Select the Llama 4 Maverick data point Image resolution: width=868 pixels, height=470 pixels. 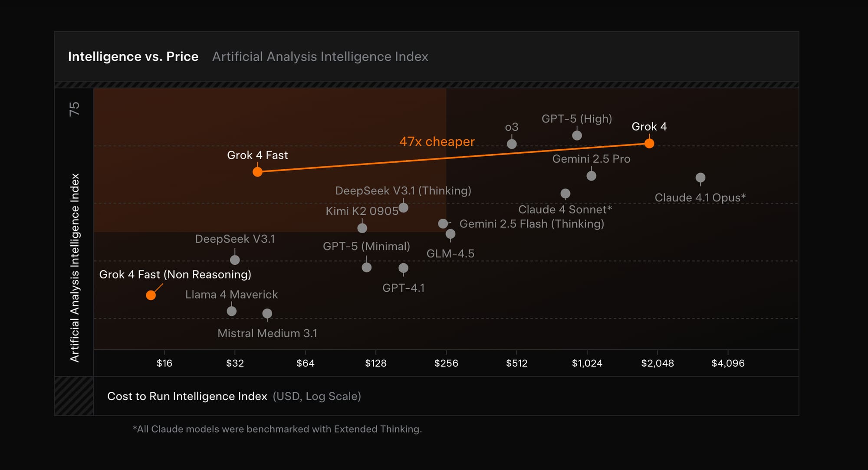click(x=231, y=311)
